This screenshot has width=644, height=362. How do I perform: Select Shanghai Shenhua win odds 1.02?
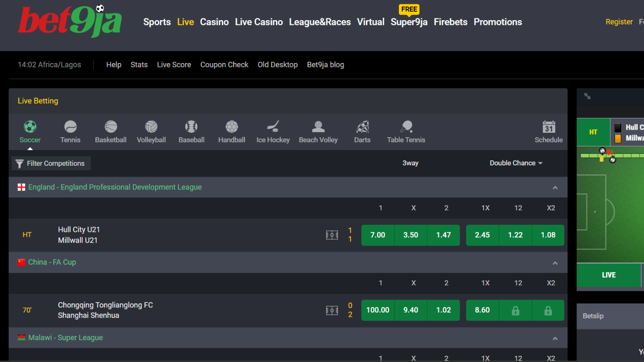coord(444,310)
